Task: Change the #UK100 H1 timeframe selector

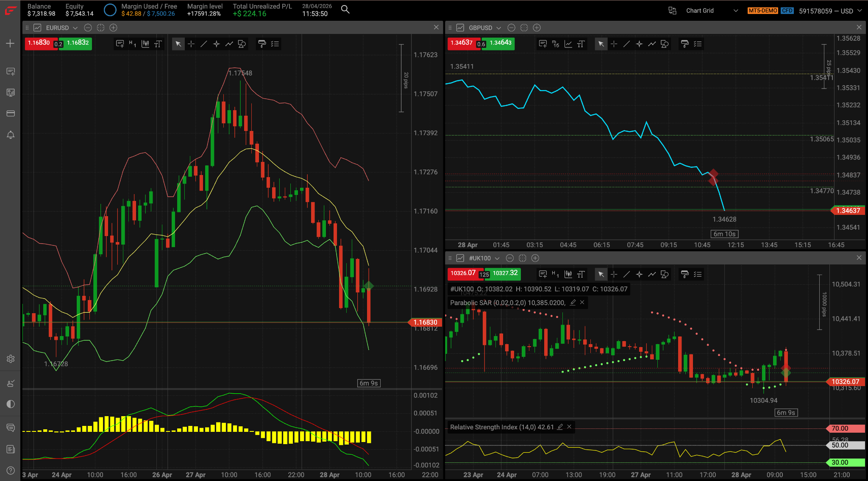Action: coord(556,274)
